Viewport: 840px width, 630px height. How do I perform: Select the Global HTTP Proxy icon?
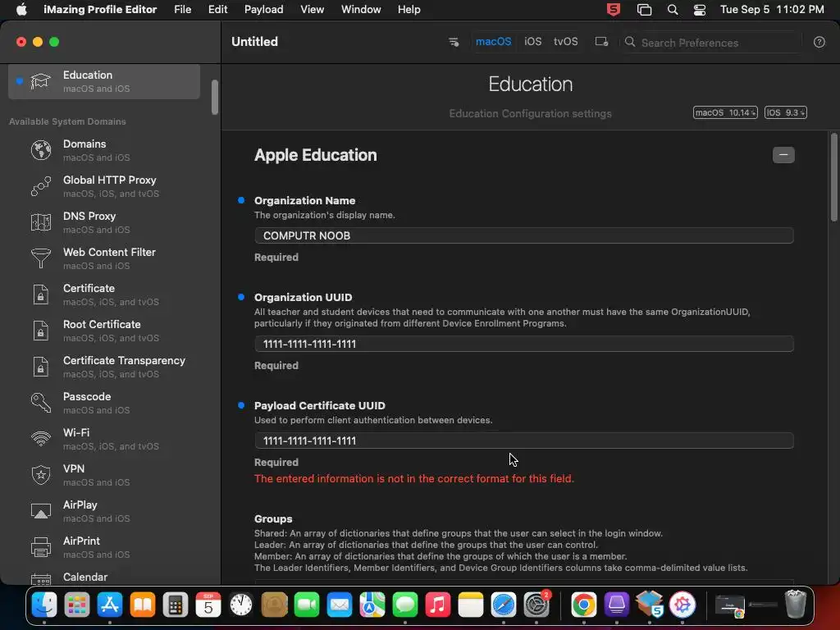click(41, 186)
